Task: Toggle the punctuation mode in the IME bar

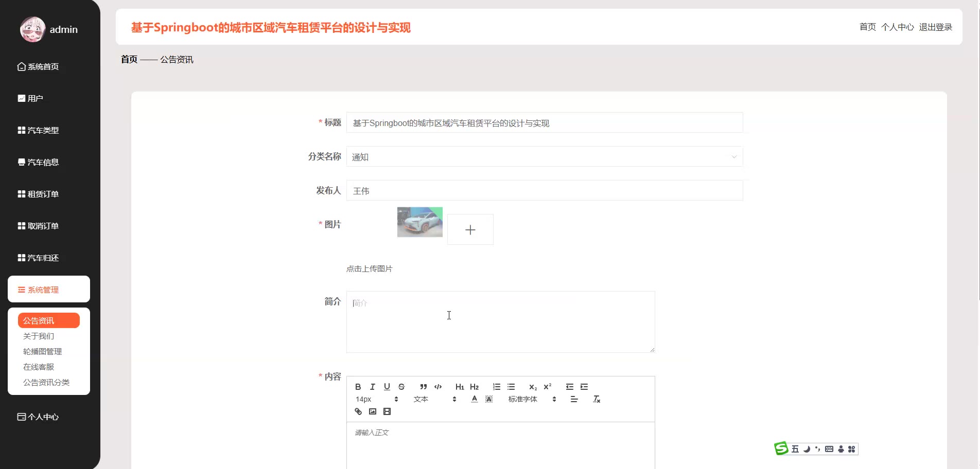Action: [x=818, y=449]
